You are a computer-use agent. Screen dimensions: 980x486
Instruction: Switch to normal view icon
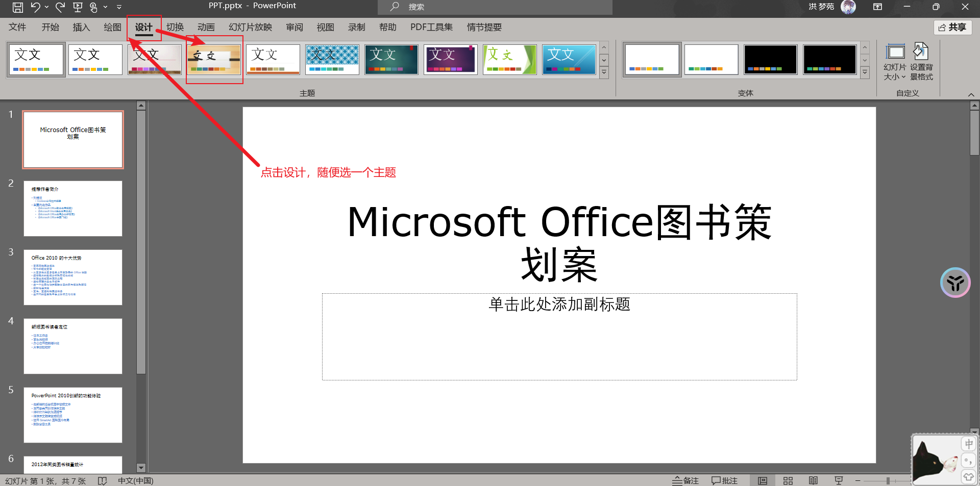pyautogui.click(x=763, y=480)
